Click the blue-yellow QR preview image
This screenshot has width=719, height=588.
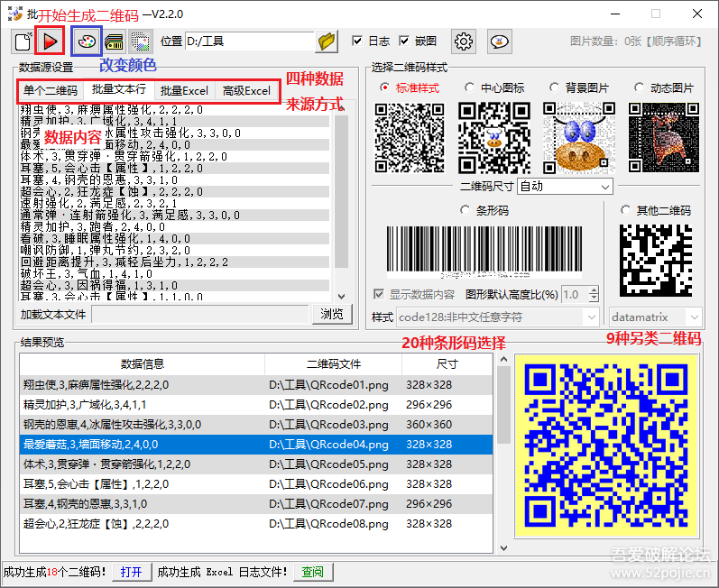pyautogui.click(x=605, y=445)
